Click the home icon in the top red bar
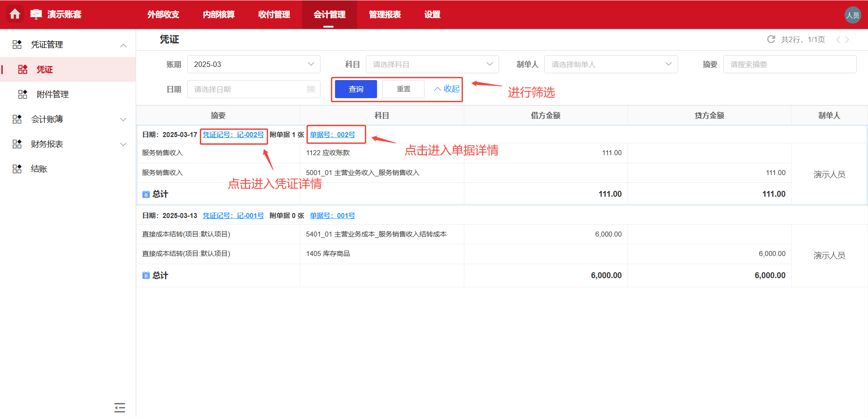 coord(15,14)
